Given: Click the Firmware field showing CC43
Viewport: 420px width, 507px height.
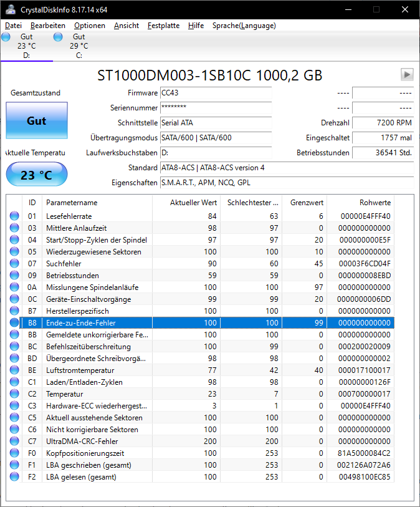Looking at the screenshot, I should [215, 92].
